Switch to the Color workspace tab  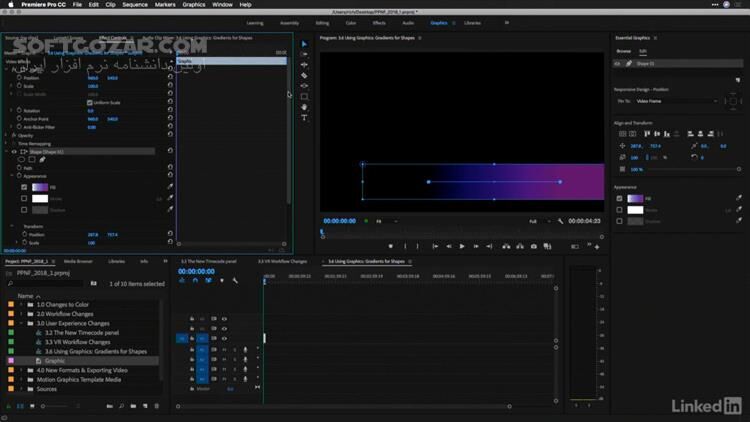point(351,23)
